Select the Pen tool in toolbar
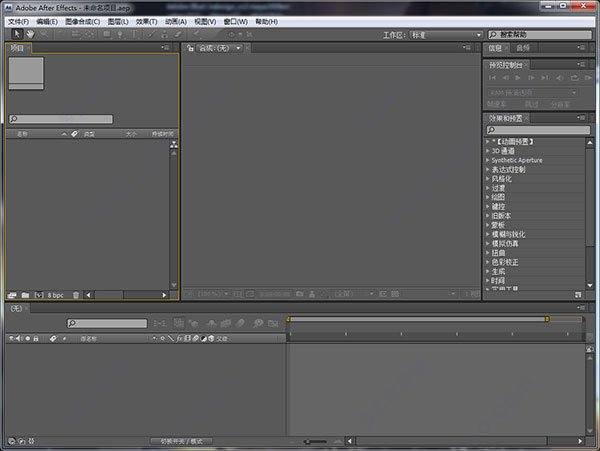 pos(120,34)
